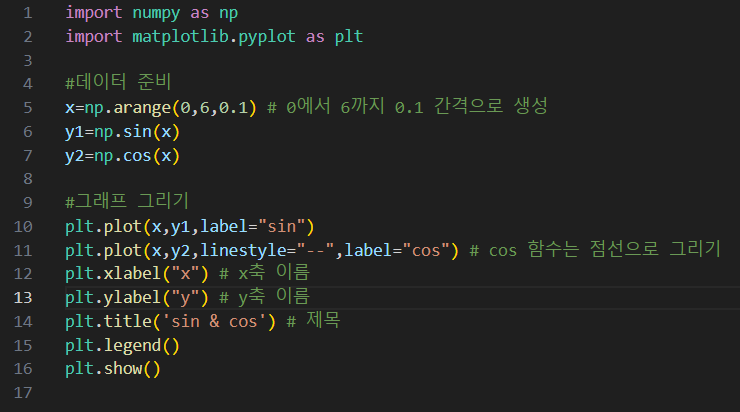Click 'linestyle' keyword on line 11

point(243,251)
